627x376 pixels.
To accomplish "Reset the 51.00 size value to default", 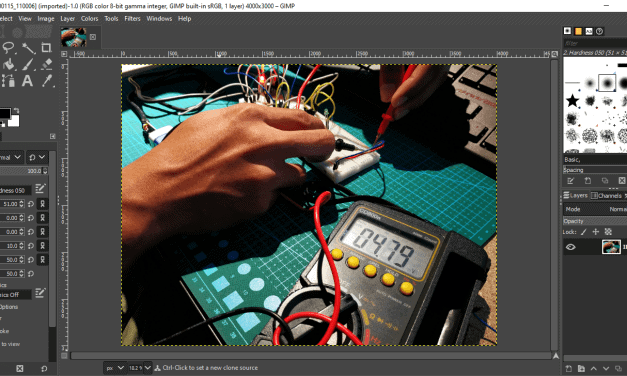I will [31, 204].
